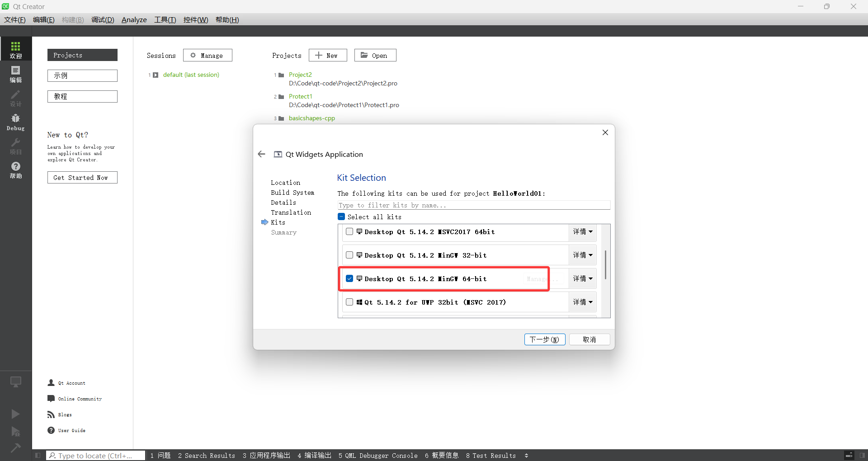Click the Qt Account person icon

coord(51,383)
